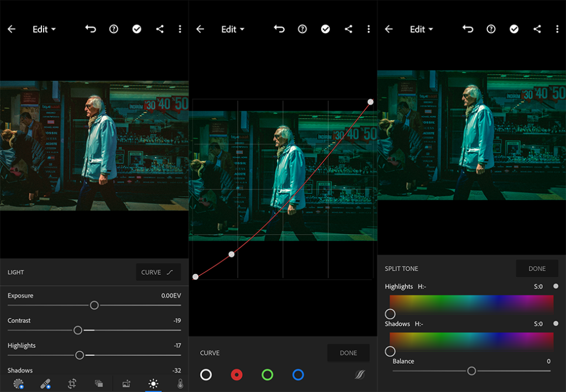Open help icon in middle screen
The height and width of the screenshot is (392, 566).
pos(302,29)
